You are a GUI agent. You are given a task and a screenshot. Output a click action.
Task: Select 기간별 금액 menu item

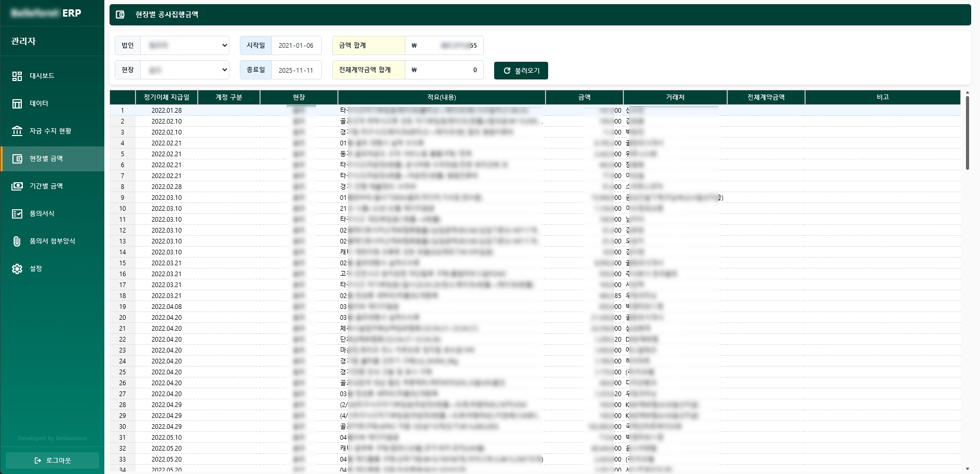[x=52, y=186]
